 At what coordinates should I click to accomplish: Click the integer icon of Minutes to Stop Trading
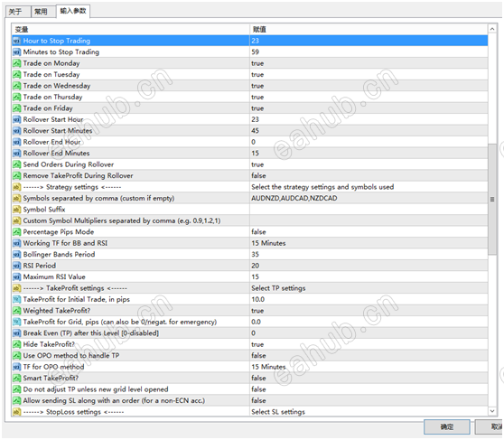tap(17, 52)
